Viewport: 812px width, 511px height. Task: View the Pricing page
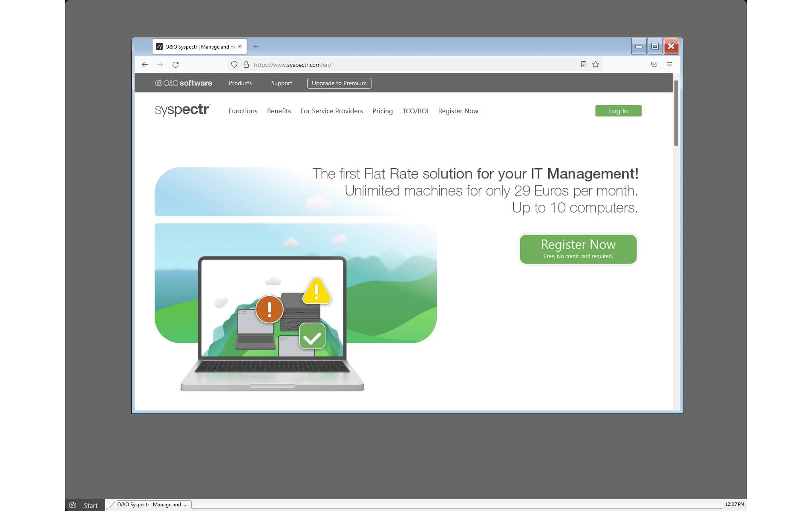(x=383, y=111)
